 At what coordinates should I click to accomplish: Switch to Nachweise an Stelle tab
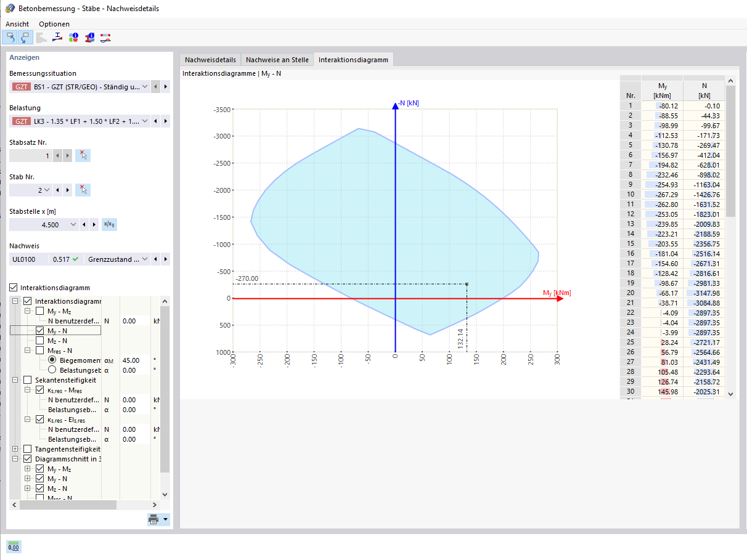pyautogui.click(x=277, y=60)
